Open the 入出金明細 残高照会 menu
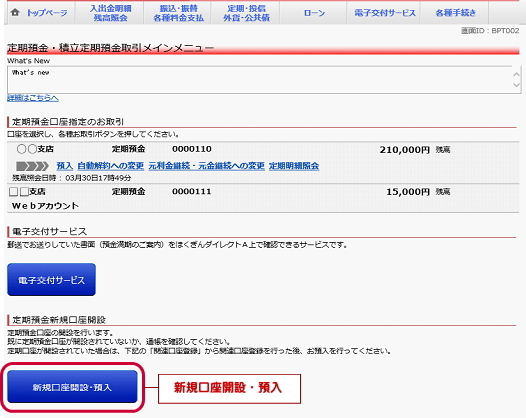Viewport: 526px width, 418px height. click(110, 13)
